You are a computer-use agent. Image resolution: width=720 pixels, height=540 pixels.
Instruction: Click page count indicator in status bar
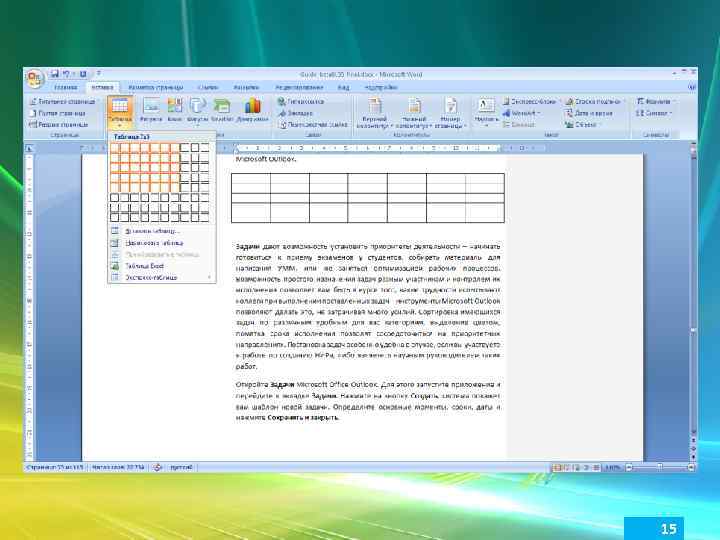(x=55, y=467)
